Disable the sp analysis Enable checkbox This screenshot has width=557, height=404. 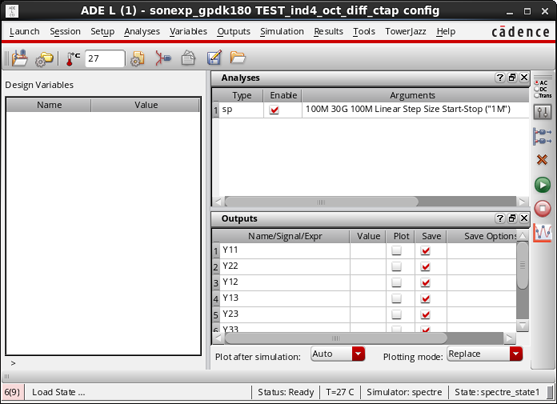274,110
